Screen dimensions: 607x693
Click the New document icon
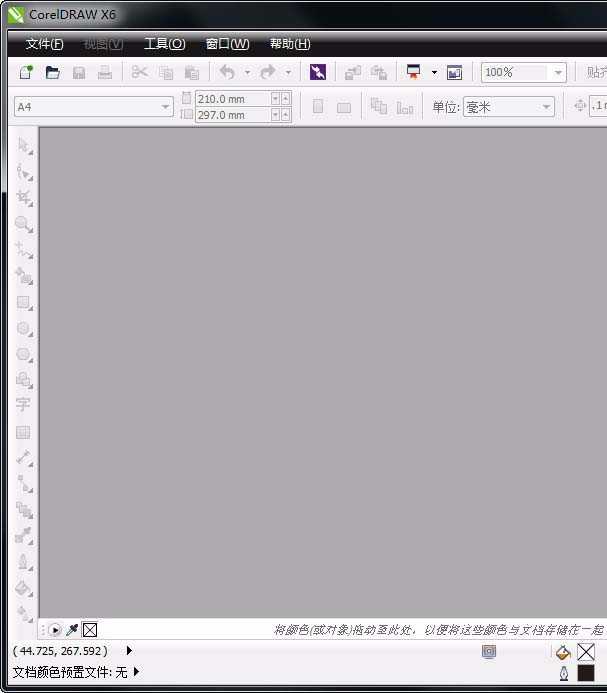[26, 73]
